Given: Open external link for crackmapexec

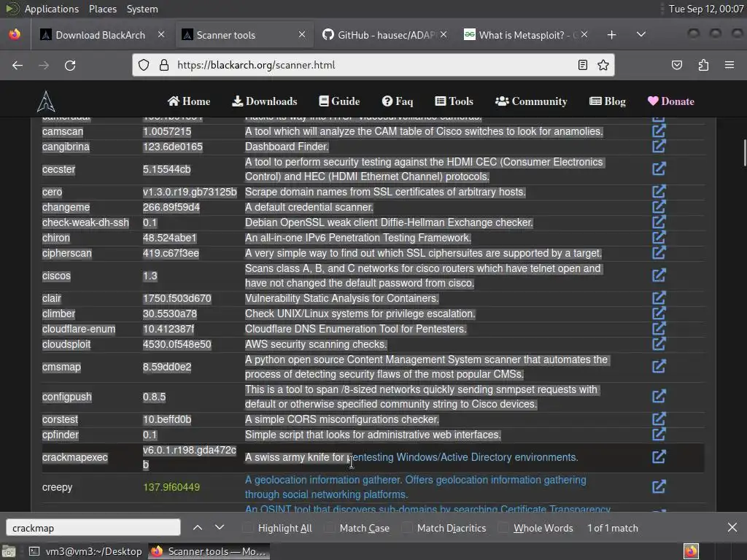Looking at the screenshot, I should pos(659,457).
